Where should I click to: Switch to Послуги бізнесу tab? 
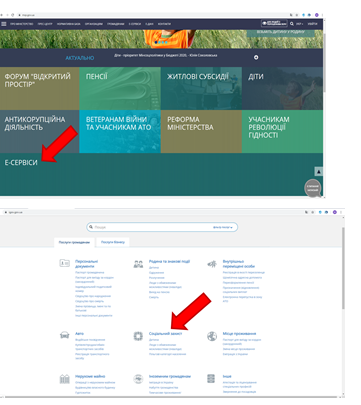coord(113,242)
